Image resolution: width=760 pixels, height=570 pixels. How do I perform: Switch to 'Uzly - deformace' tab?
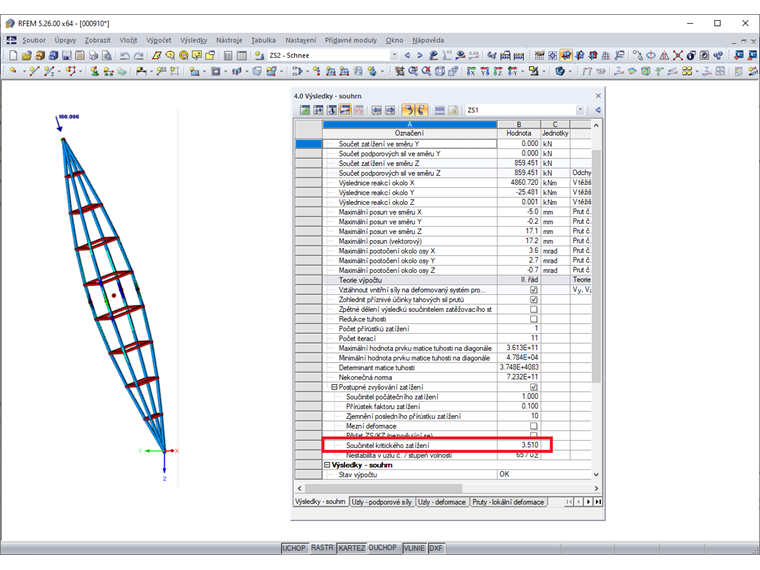(x=442, y=502)
